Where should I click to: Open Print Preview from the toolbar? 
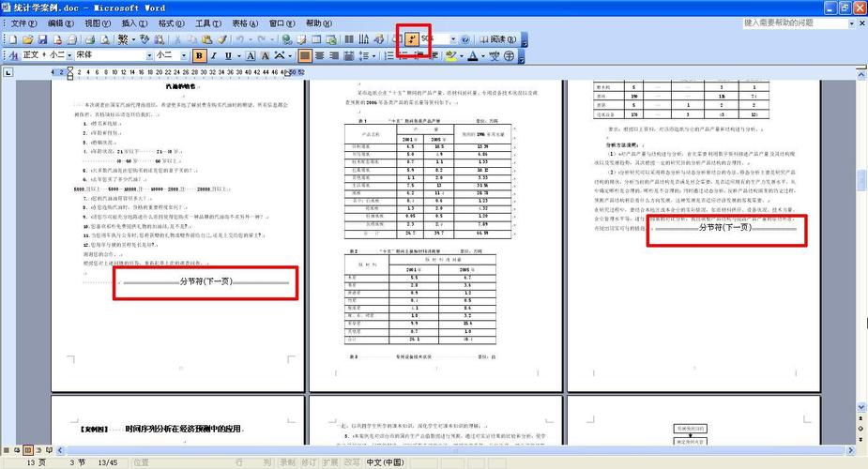click(x=104, y=39)
